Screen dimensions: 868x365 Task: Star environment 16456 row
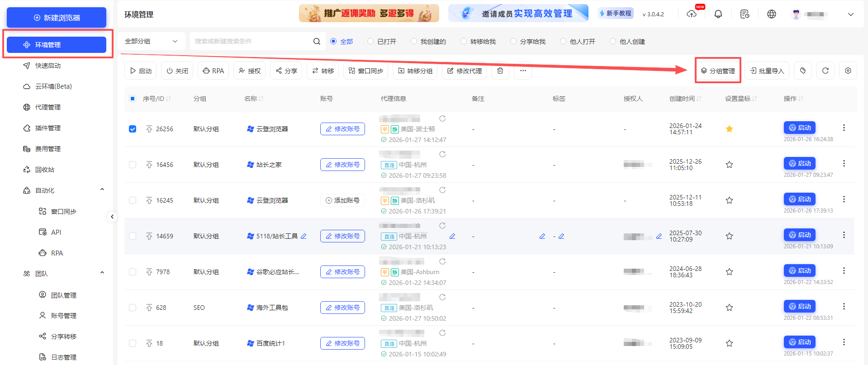pos(729,165)
